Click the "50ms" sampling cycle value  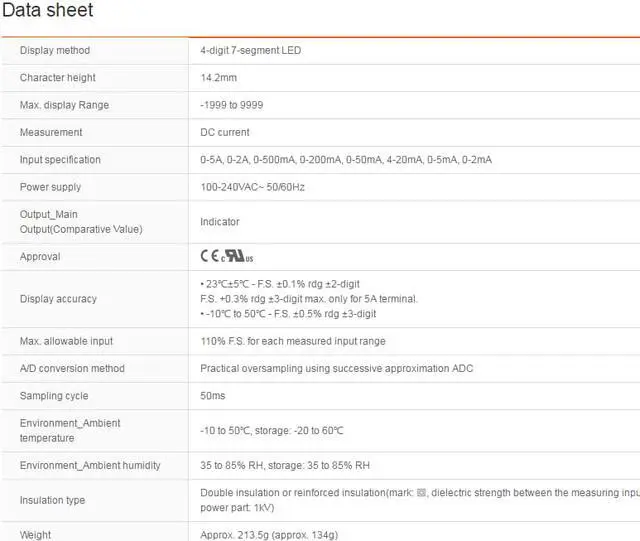pyautogui.click(x=213, y=396)
